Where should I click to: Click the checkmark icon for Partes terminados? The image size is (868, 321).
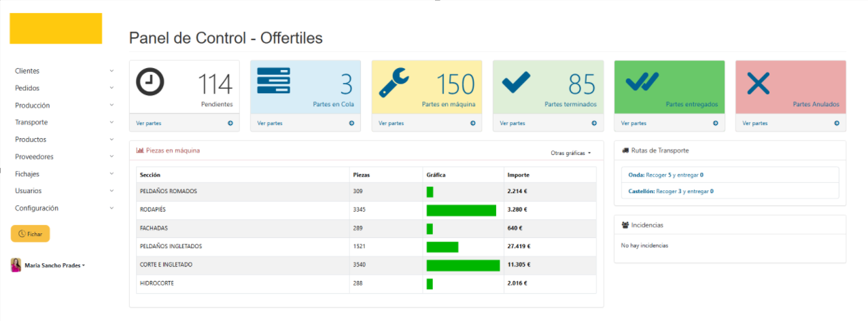pos(516,83)
